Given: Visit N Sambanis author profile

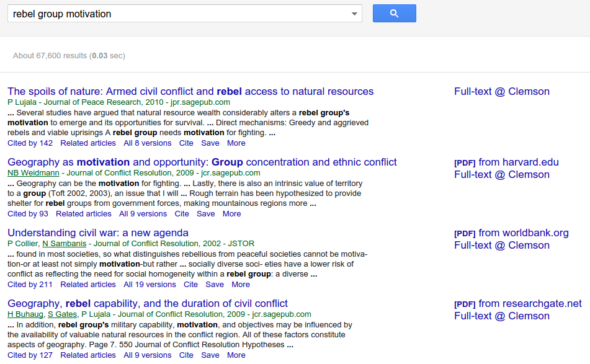Looking at the screenshot, I should [x=65, y=244].
